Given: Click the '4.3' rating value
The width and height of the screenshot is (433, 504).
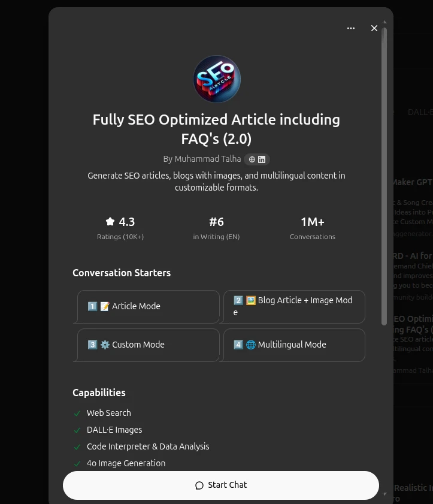Looking at the screenshot, I should [x=127, y=222].
